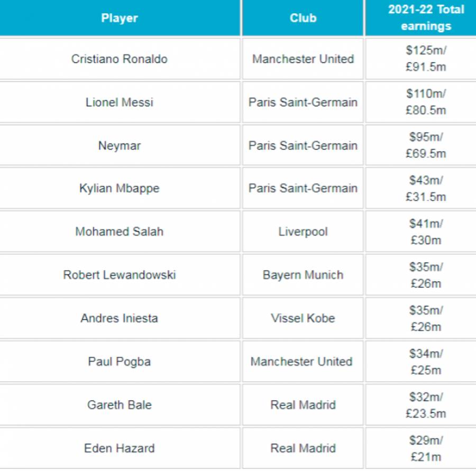Select the Mohamed Salah cell

pos(120,232)
